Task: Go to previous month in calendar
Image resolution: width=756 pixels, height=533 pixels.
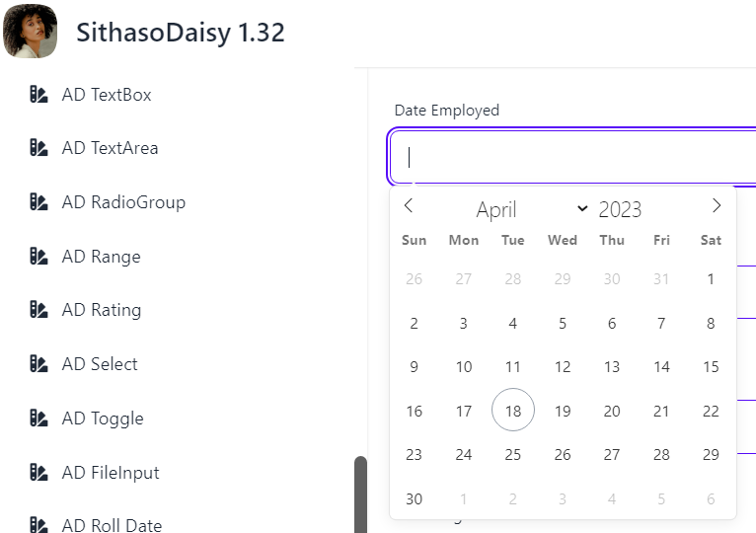Action: pos(409,206)
